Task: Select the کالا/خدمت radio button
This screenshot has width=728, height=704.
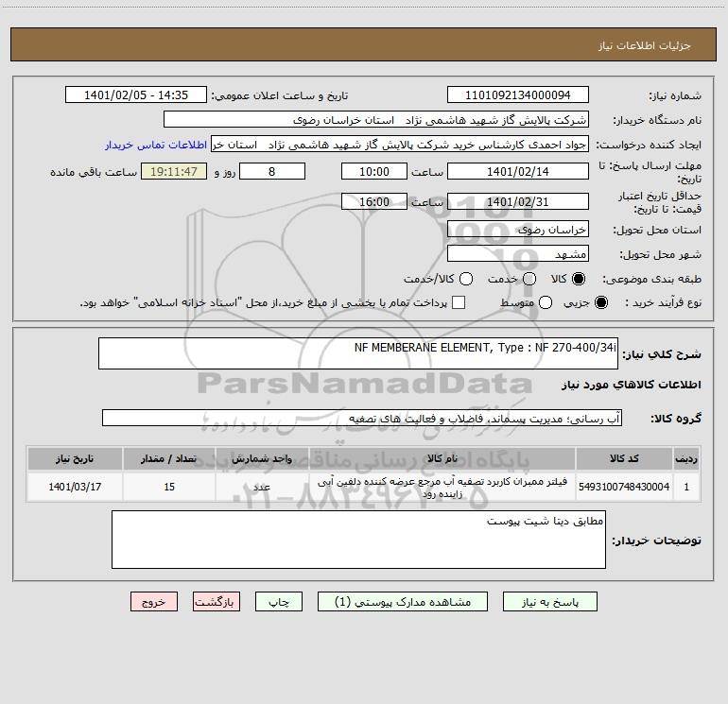Action: point(466,279)
